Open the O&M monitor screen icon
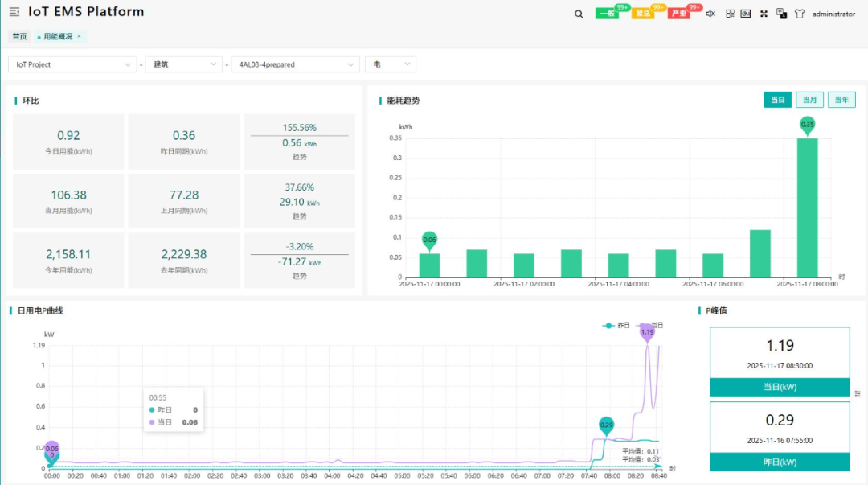 746,14
